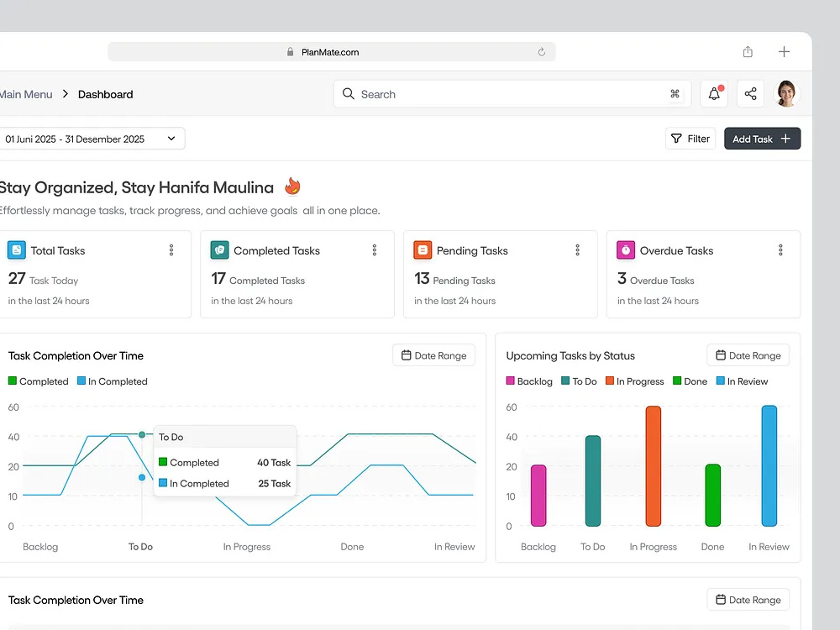Click the PlanMate.com address bar
This screenshot has height=630, width=840.
tap(332, 52)
